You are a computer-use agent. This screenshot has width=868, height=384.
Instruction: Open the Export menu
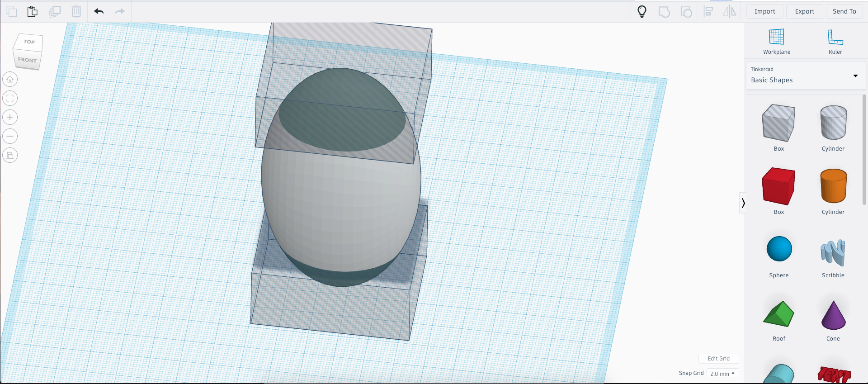[x=804, y=11]
